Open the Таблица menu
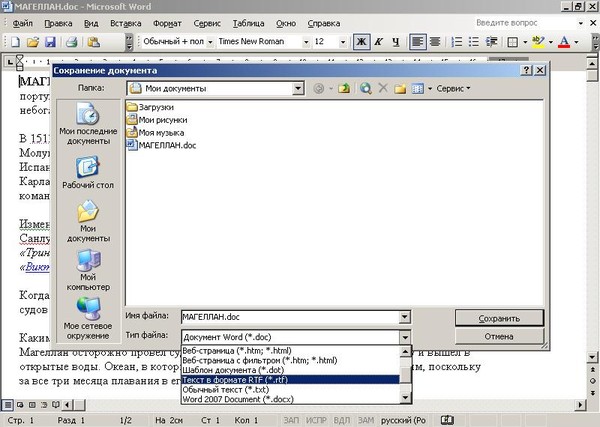 [248, 23]
